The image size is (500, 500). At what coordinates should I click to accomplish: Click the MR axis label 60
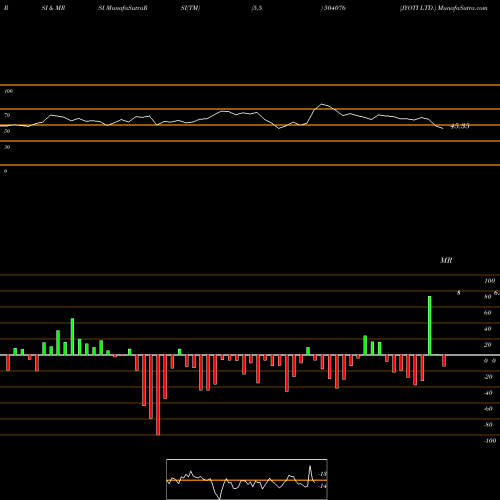(x=488, y=313)
